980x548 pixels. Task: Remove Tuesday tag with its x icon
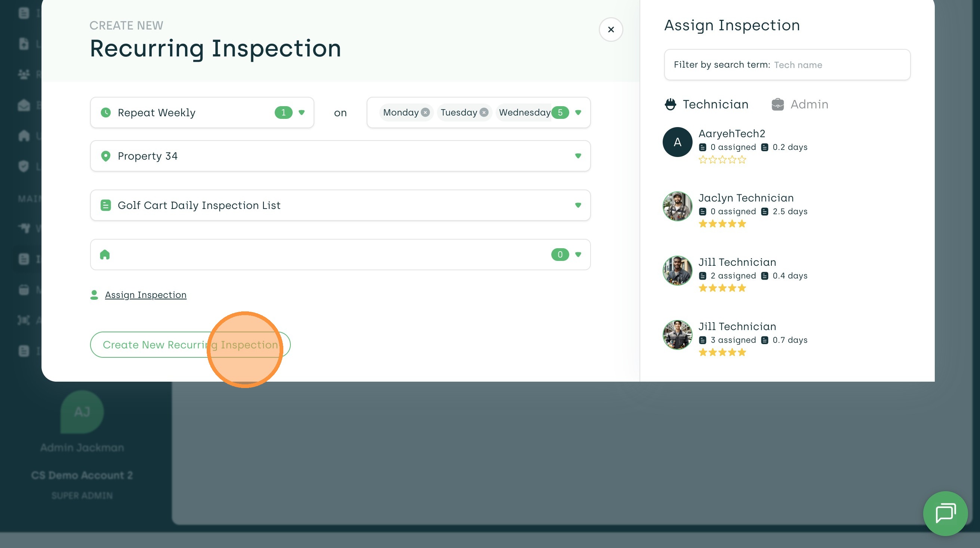[484, 112]
